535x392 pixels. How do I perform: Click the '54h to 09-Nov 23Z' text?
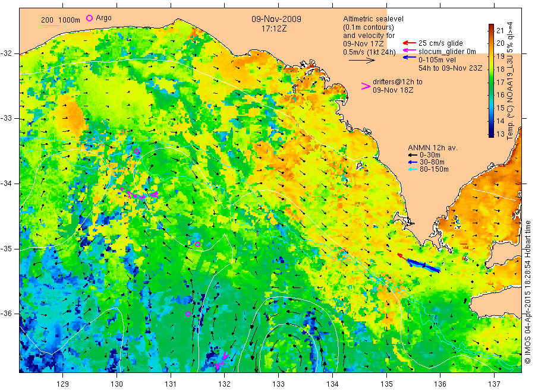coord(451,68)
